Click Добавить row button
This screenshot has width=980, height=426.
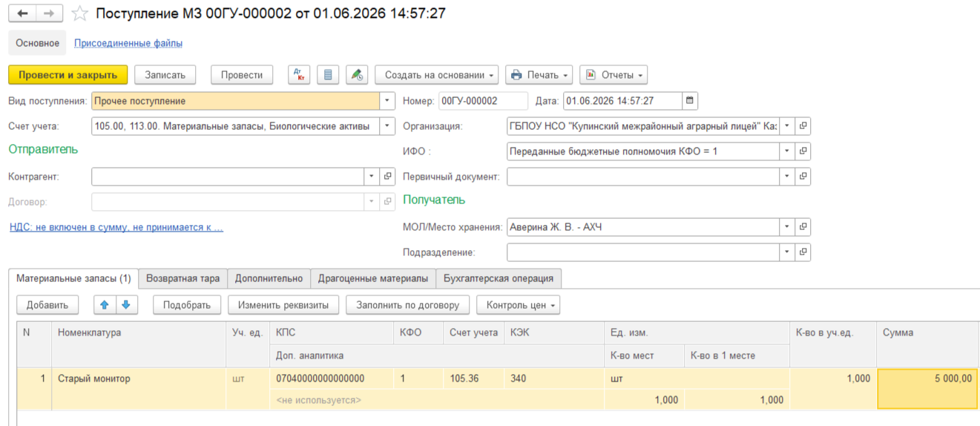tap(47, 304)
